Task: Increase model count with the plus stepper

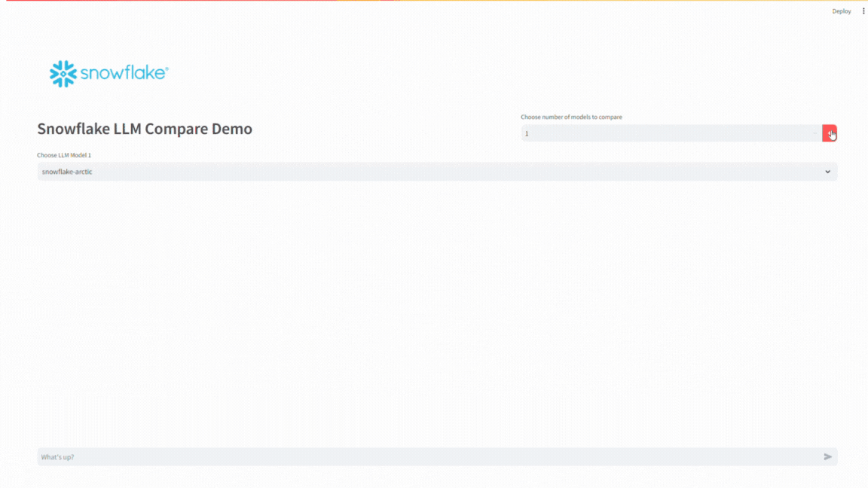Action: [830, 133]
